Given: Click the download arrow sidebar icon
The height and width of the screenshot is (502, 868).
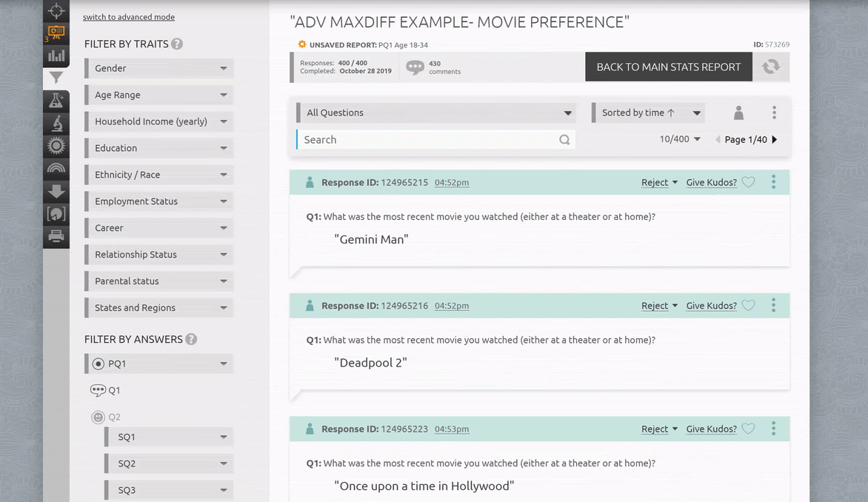Looking at the screenshot, I should click(x=56, y=191).
